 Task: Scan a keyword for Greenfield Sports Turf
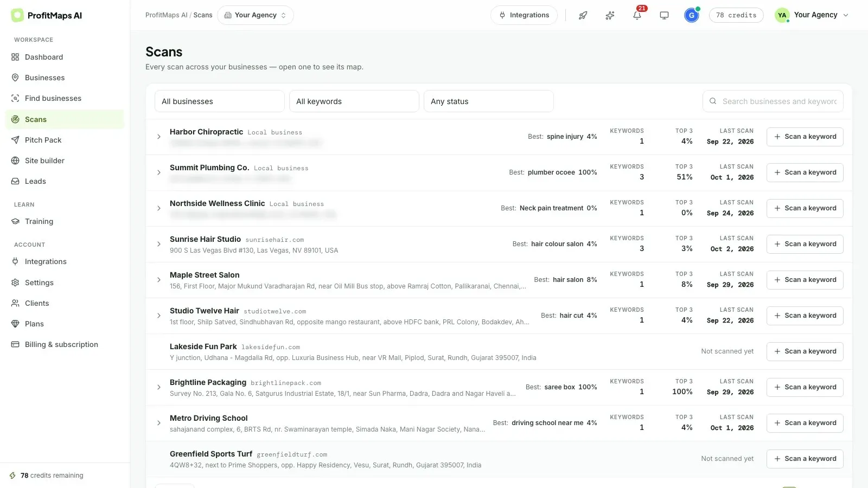[805, 459]
